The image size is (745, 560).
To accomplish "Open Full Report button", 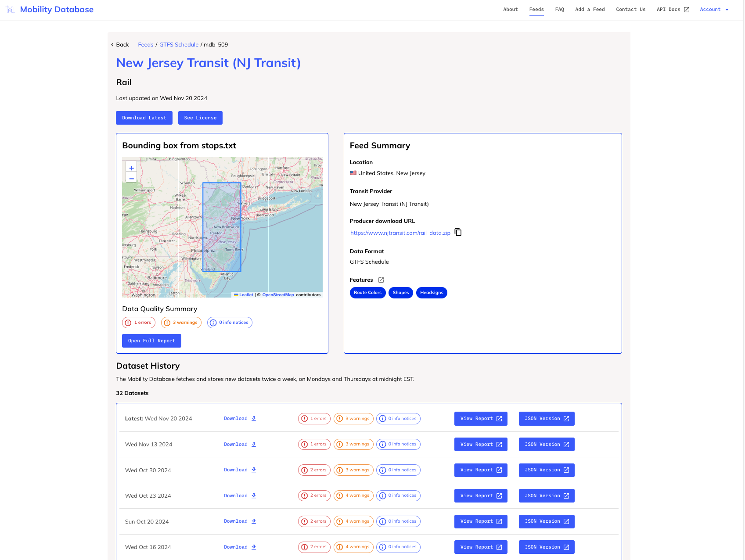I will point(151,341).
